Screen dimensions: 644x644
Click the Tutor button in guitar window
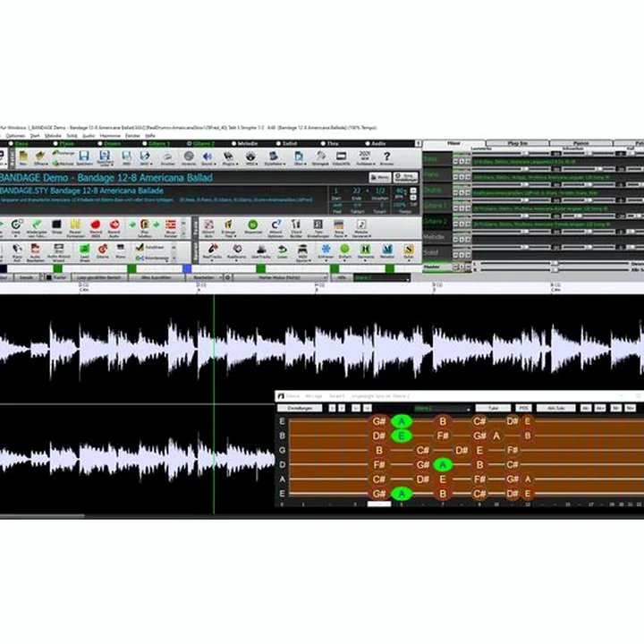click(x=493, y=408)
